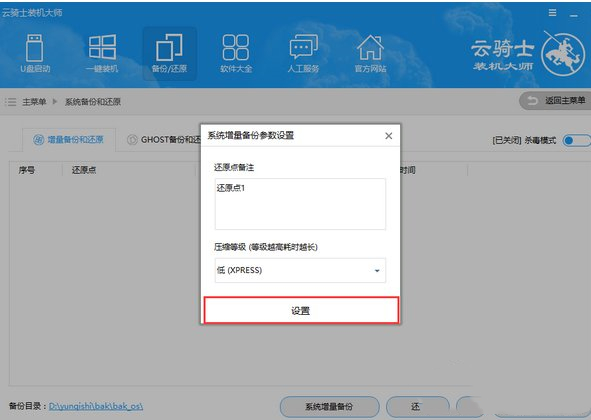Screen dimensions: 591x420
Task: Confirm with the 设置 button
Action: pyautogui.click(x=301, y=310)
